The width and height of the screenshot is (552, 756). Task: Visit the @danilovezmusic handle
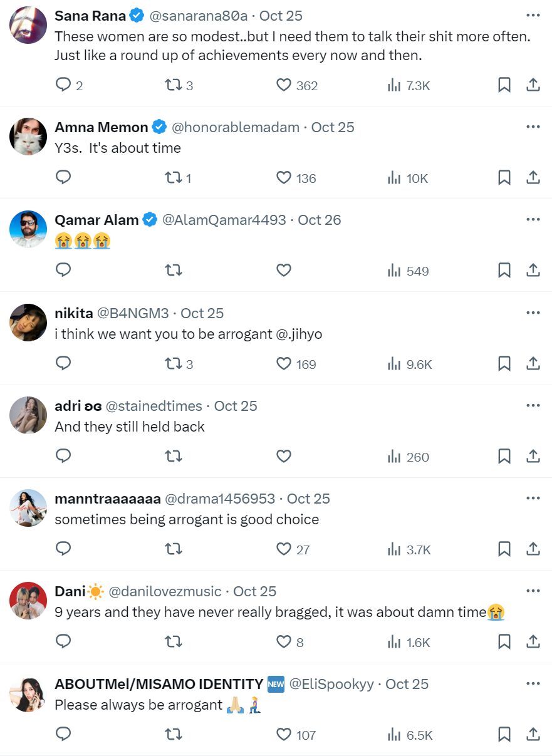point(165,591)
